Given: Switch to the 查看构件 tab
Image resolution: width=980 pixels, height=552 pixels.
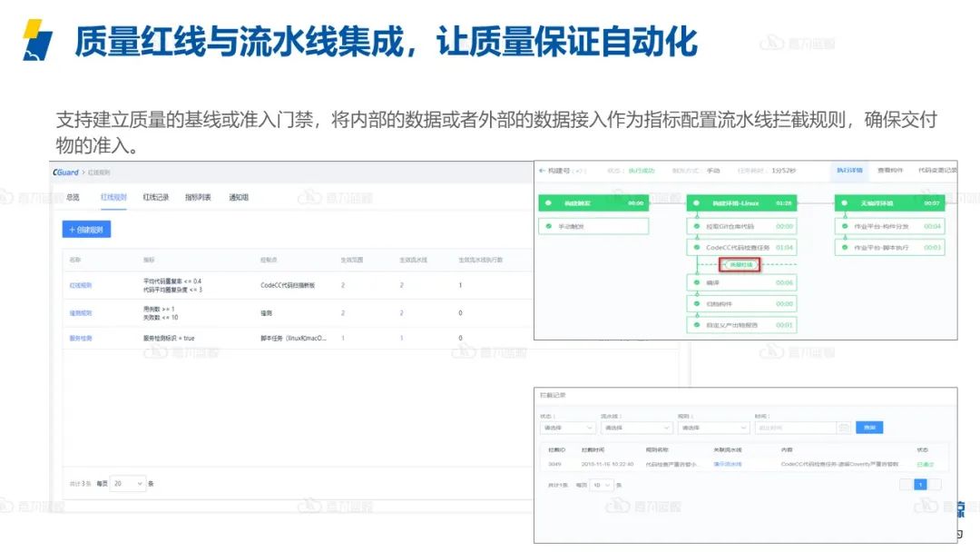Looking at the screenshot, I should (889, 172).
